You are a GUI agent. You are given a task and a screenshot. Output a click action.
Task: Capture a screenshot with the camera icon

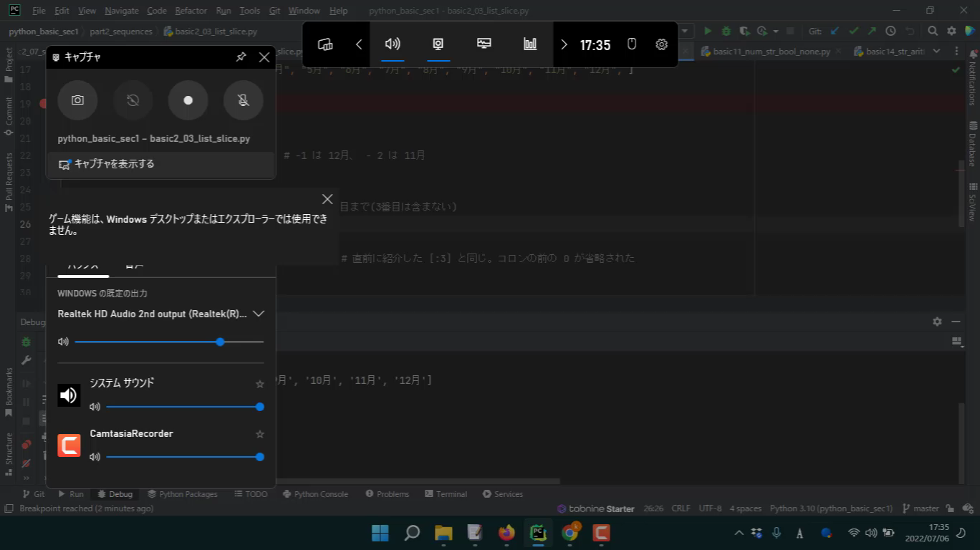77,100
